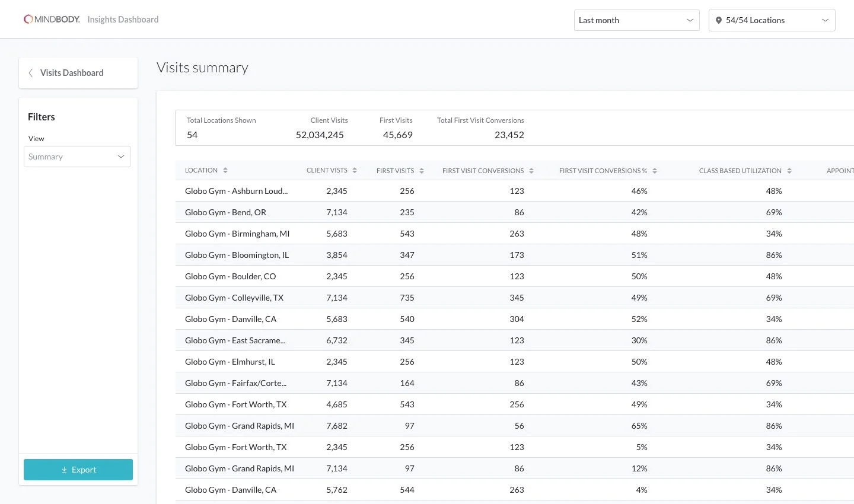This screenshot has width=854, height=504.
Task: Click client visits value 7,682
Action: pos(337,426)
